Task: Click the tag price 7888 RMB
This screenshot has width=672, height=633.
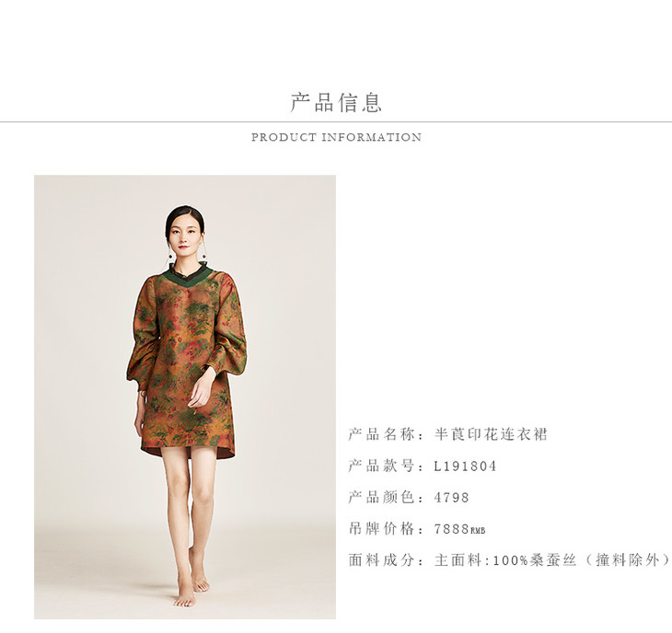Action: click(459, 529)
